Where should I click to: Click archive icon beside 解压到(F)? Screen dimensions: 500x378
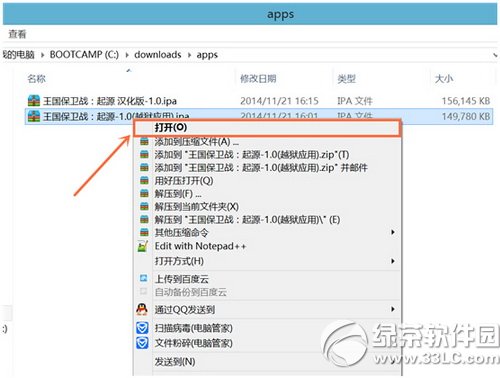tap(144, 193)
